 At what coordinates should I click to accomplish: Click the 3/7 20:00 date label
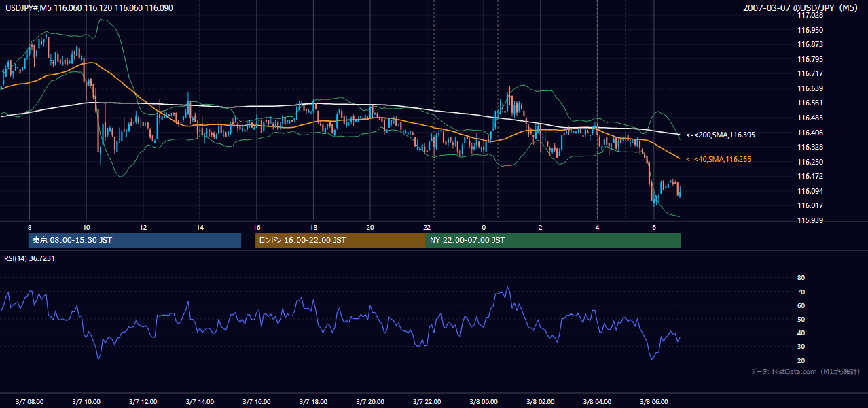(x=369, y=401)
